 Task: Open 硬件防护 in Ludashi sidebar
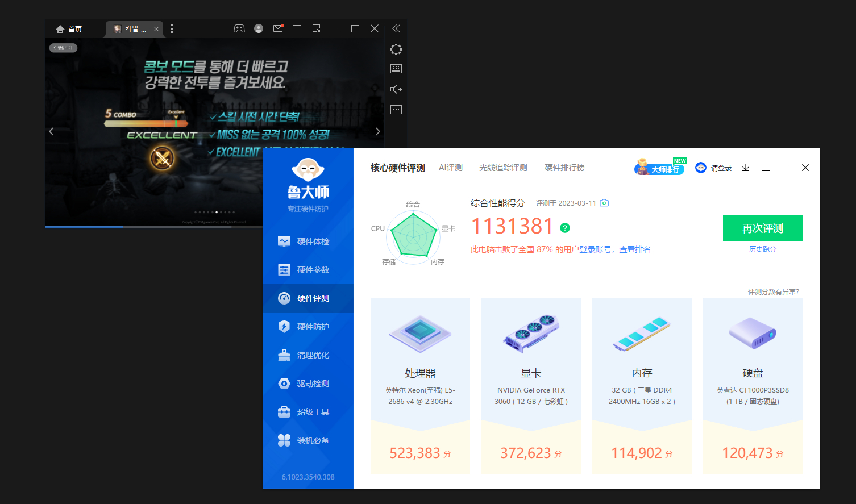[308, 327]
